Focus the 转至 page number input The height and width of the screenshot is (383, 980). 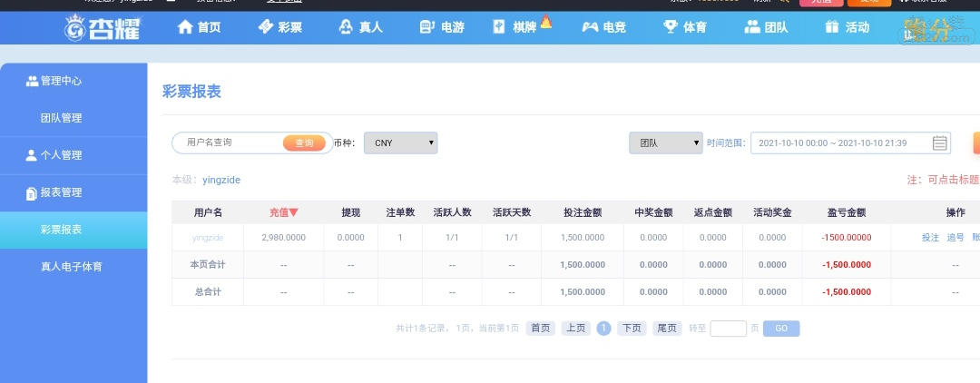728,329
